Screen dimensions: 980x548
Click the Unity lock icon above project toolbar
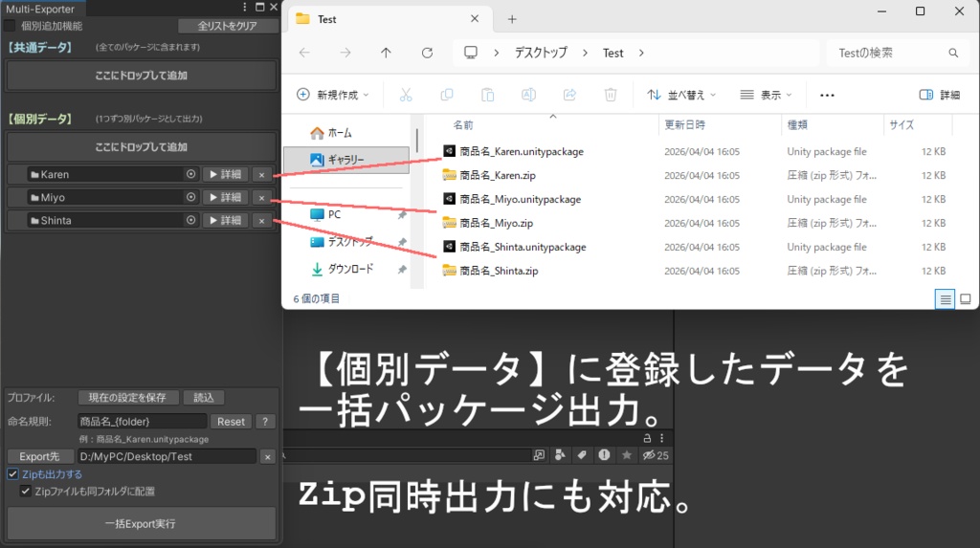(x=648, y=438)
